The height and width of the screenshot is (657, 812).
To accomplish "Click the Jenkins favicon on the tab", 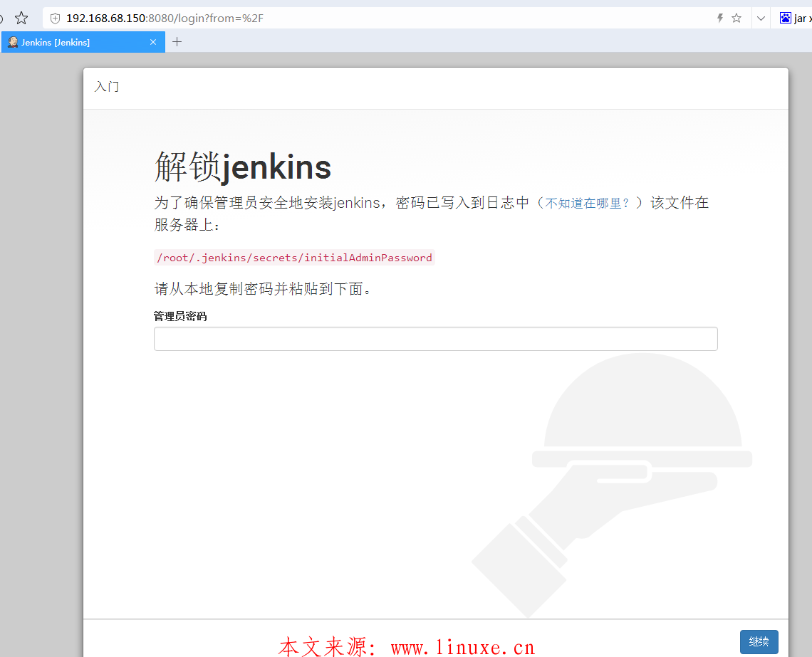I will click(12, 43).
